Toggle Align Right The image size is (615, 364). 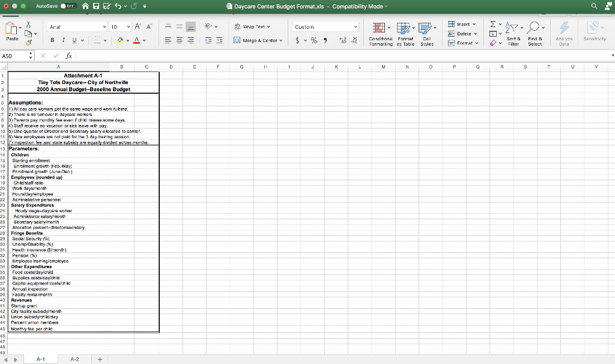click(190, 40)
